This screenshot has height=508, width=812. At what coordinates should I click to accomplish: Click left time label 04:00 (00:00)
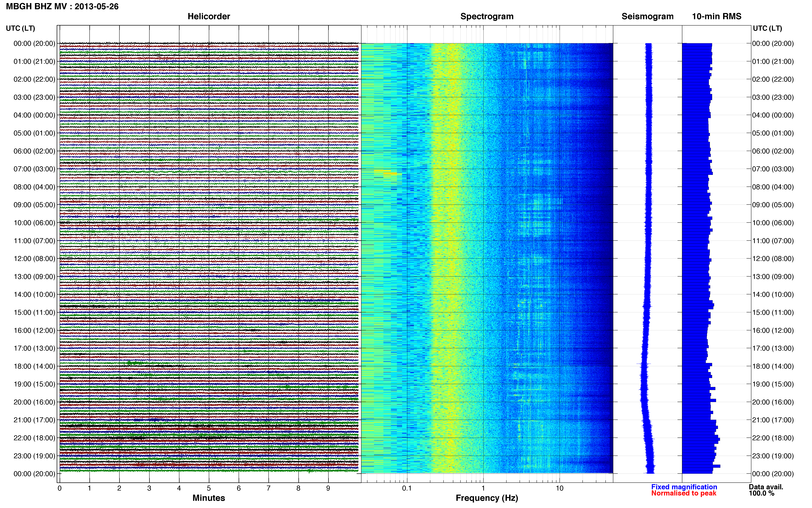(x=34, y=115)
